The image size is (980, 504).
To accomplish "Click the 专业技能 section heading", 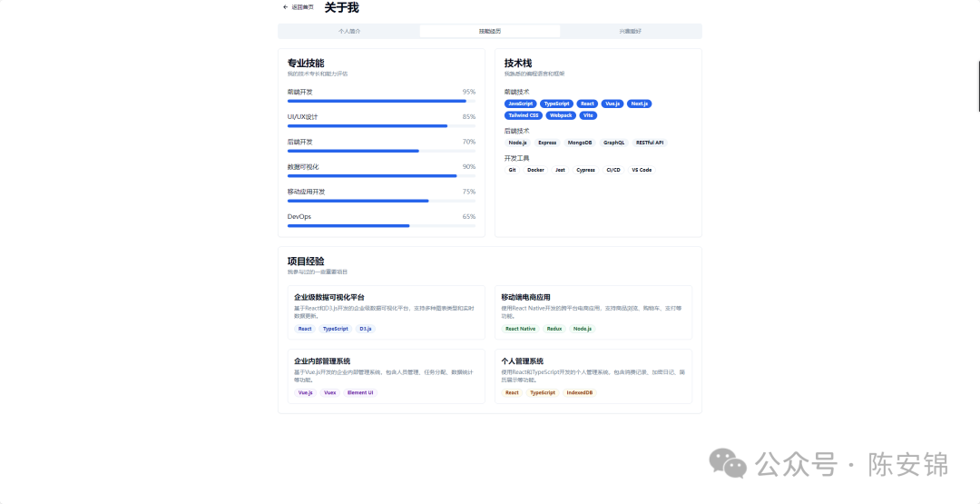I will pos(306,64).
